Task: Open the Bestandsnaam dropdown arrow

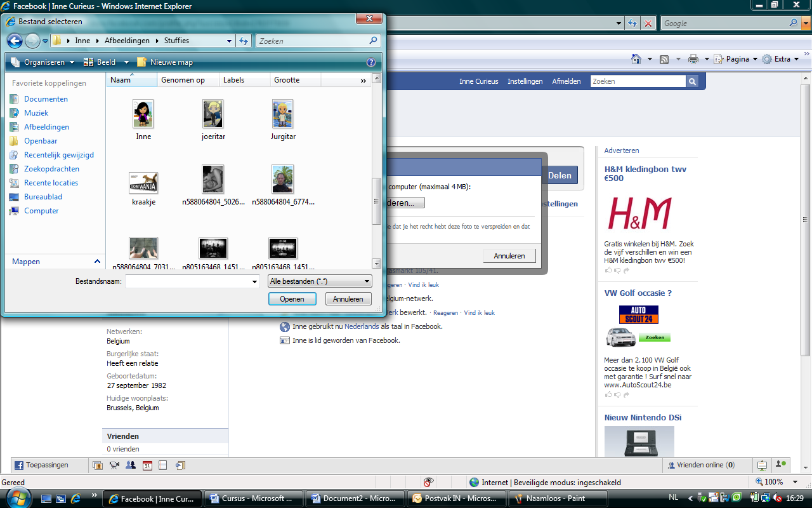Action: (x=255, y=281)
